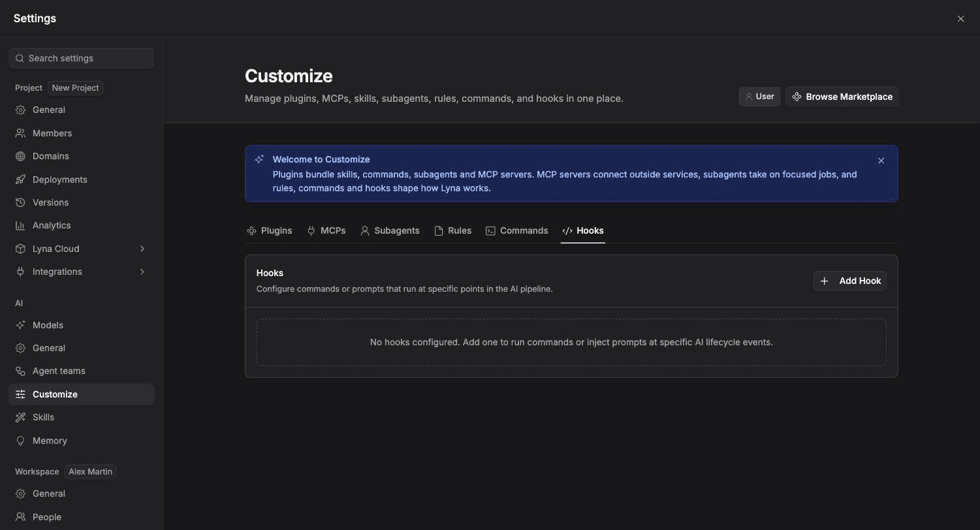This screenshot has width=980, height=530.
Task: Click the Analytics bar chart icon
Action: (x=20, y=226)
